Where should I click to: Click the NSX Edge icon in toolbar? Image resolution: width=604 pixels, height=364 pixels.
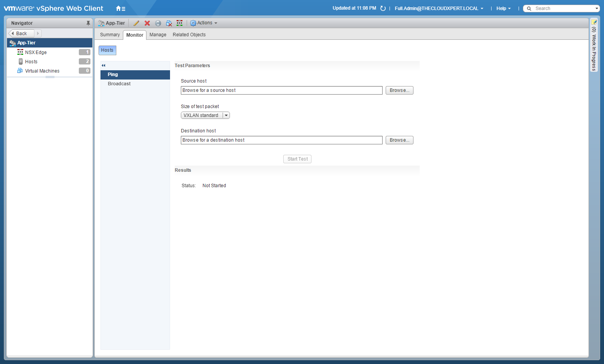click(x=180, y=23)
